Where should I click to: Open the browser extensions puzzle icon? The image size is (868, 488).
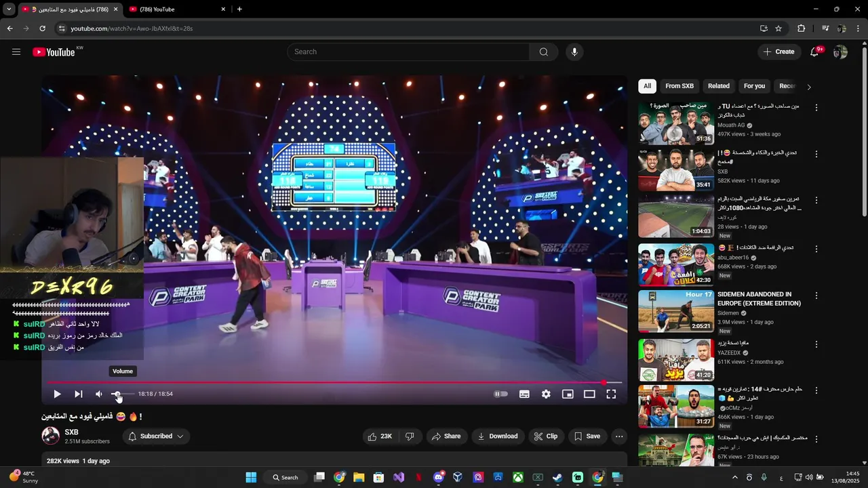coord(802,28)
